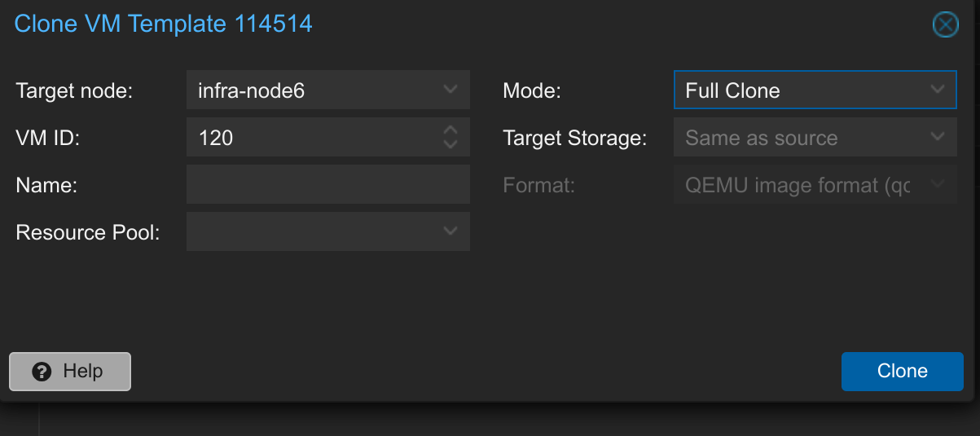Open Help via the Help button text
Viewport: 980px width, 436px height.
(82, 372)
